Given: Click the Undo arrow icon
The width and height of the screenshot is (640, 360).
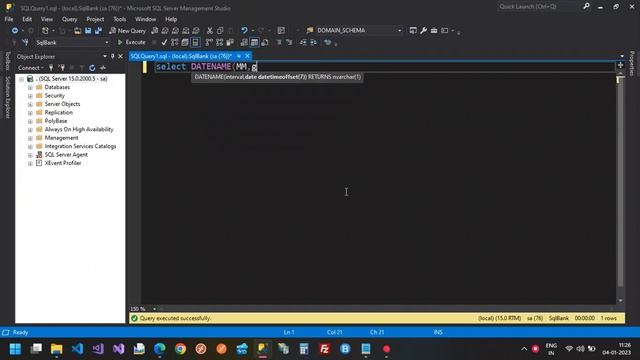Looking at the screenshot, I should [x=244, y=31].
